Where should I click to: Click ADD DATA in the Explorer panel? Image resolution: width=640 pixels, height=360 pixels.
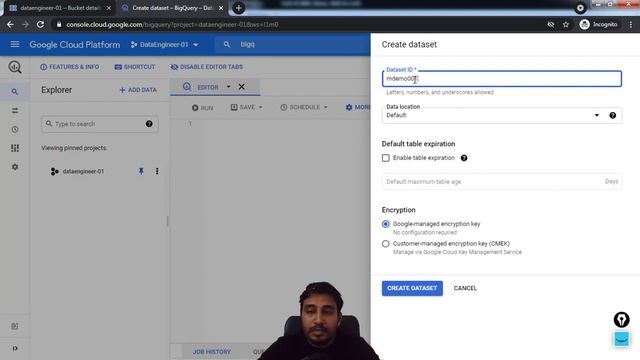138,90
